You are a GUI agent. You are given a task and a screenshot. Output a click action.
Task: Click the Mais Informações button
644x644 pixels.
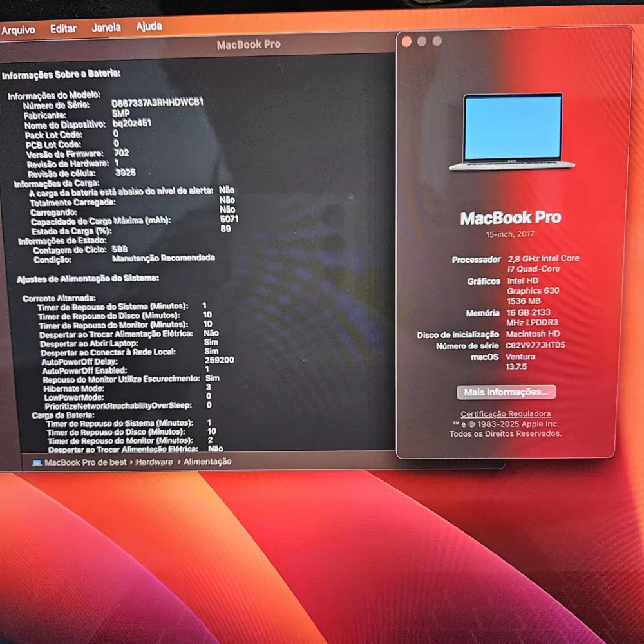tap(506, 392)
